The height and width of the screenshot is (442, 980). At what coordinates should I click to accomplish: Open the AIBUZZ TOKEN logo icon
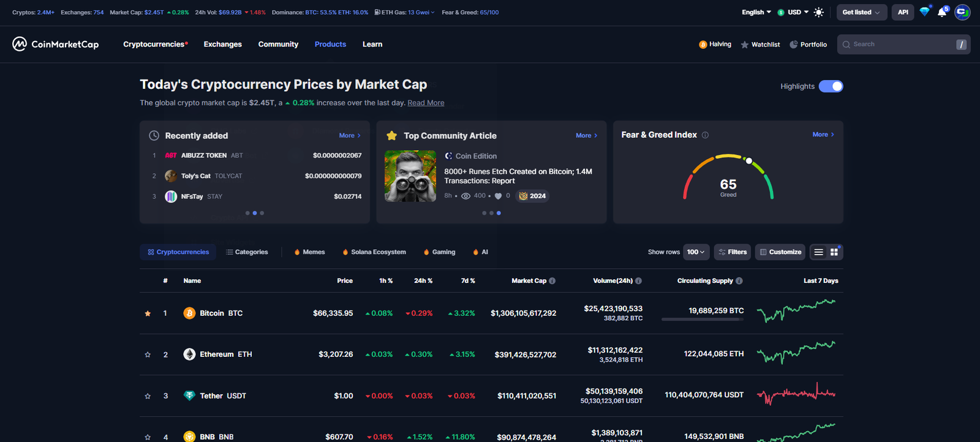click(x=171, y=155)
